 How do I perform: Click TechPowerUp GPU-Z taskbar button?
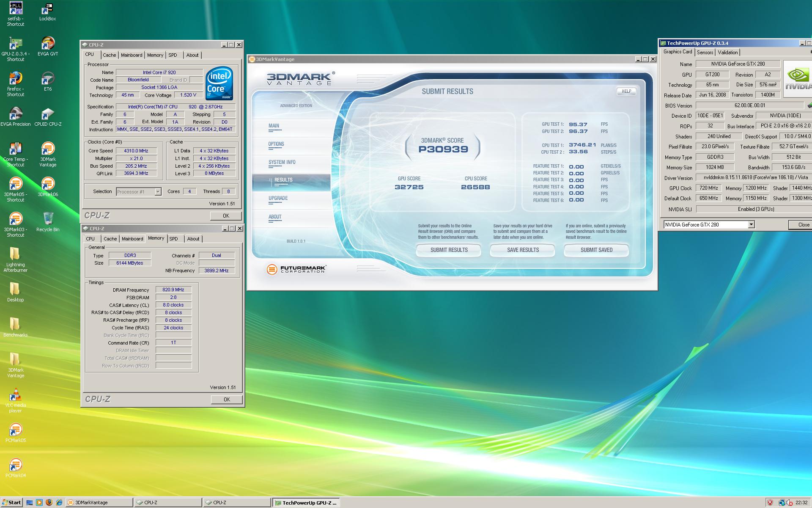(306, 502)
